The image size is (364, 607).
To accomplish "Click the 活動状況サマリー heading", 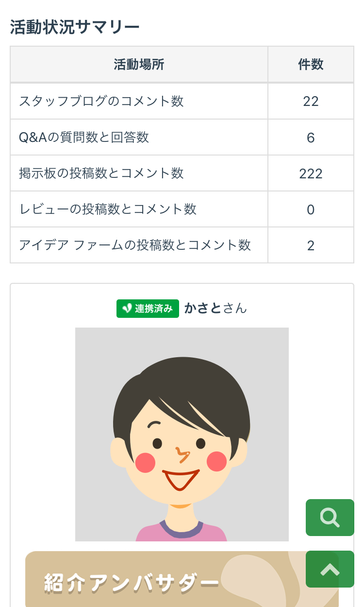I will [75, 27].
